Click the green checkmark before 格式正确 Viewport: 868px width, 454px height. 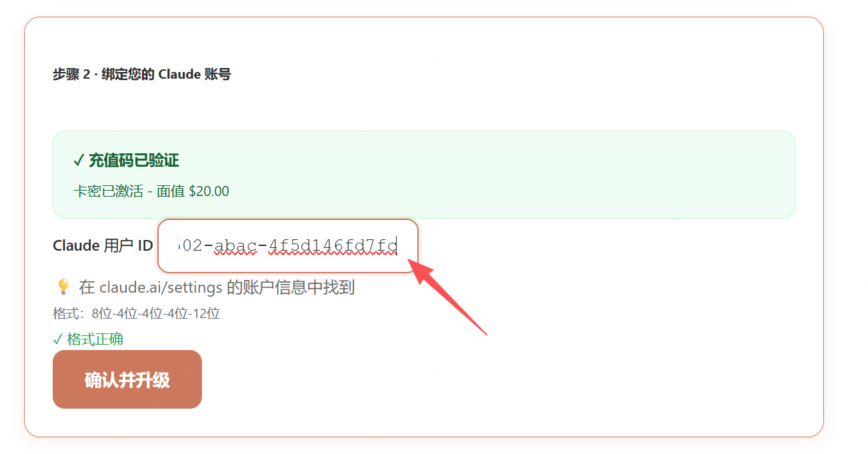57,339
